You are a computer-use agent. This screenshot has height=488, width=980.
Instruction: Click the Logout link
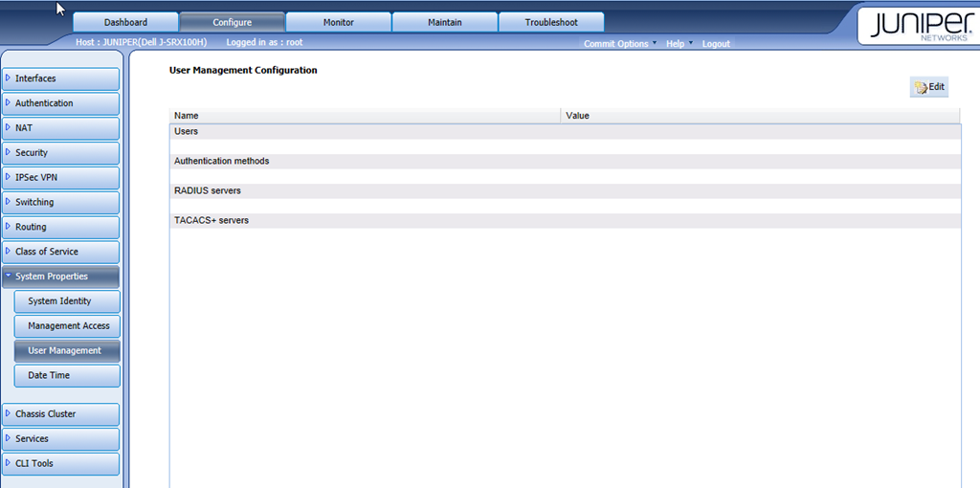(x=715, y=44)
